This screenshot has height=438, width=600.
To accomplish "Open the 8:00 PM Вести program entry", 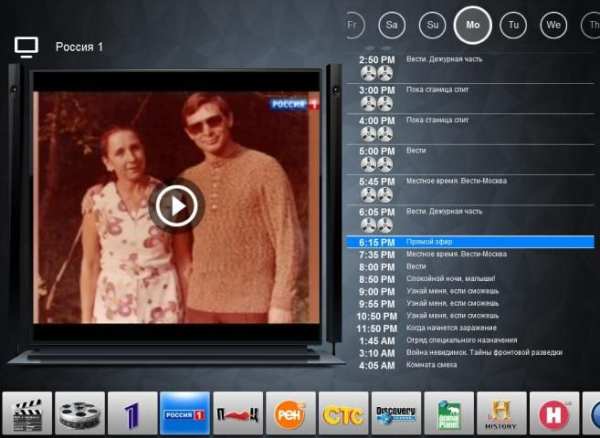I will click(x=470, y=267).
